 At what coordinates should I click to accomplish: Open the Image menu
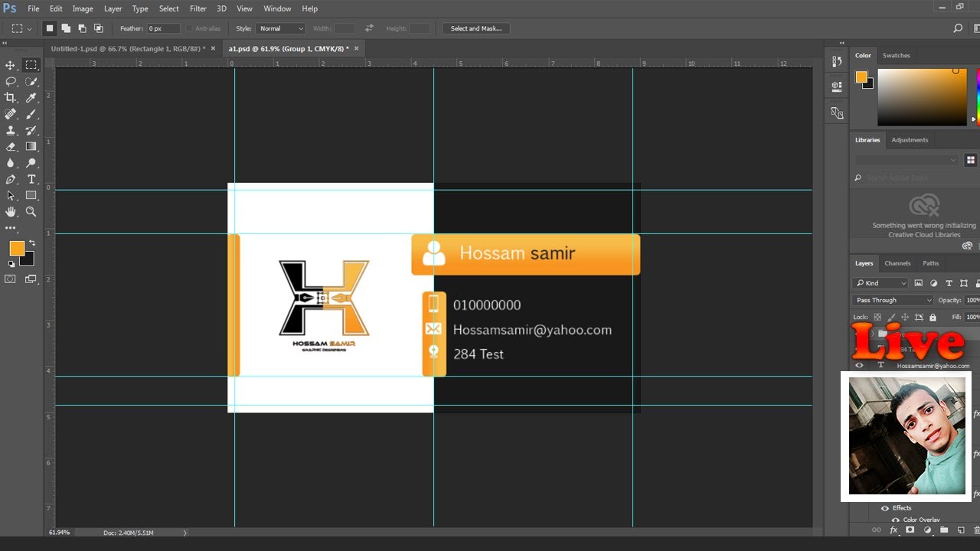[x=83, y=8]
